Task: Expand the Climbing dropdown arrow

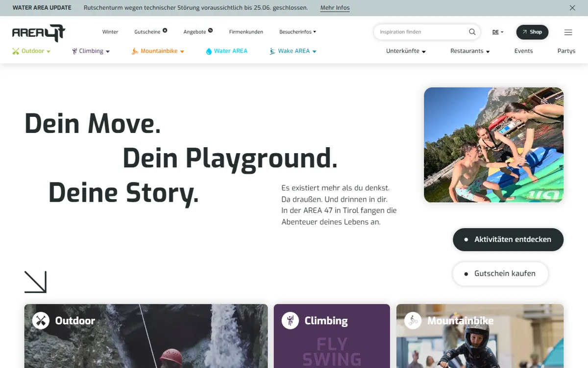Action: 108,52
